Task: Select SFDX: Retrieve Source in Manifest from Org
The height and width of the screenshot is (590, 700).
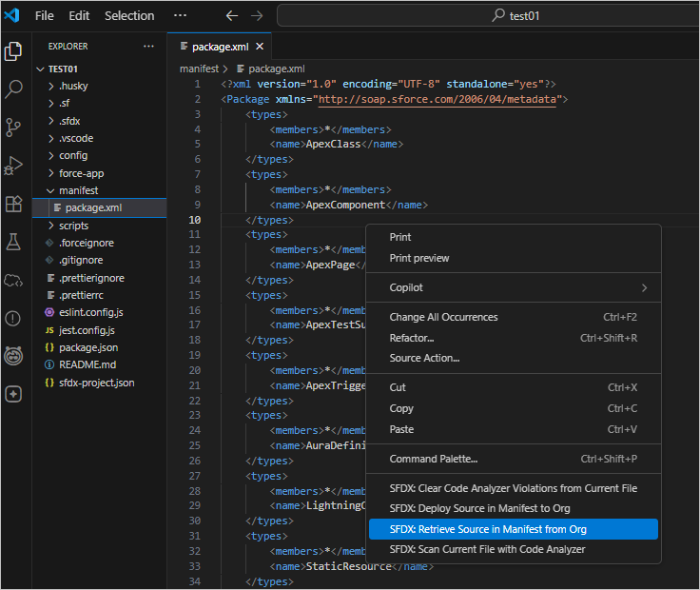Action: tap(514, 529)
